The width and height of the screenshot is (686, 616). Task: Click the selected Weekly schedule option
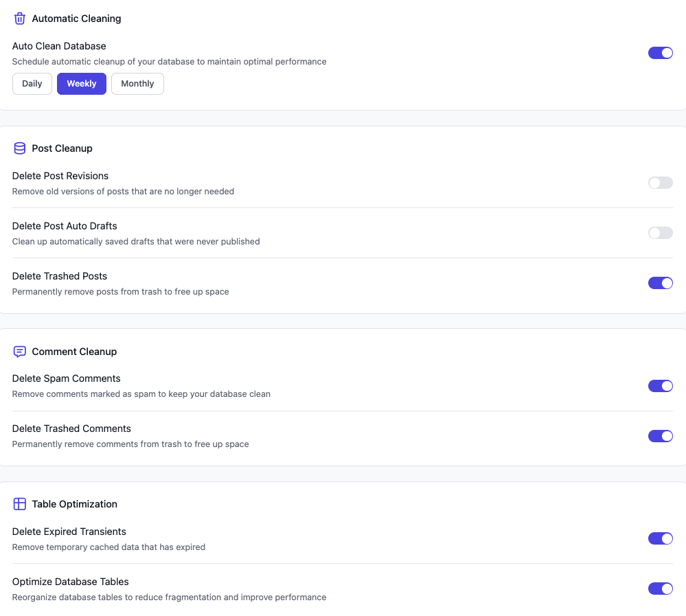pyautogui.click(x=81, y=83)
